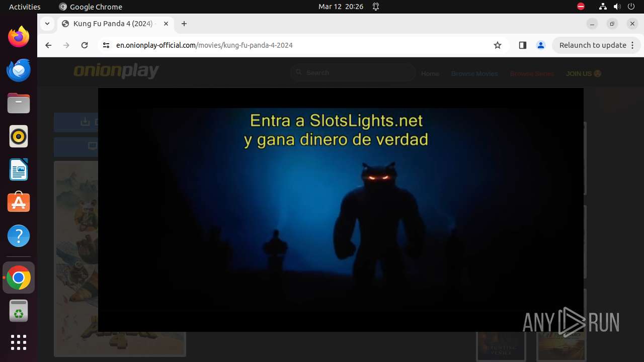Image resolution: width=644 pixels, height=362 pixels.
Task: Open the volume speaker icon
Action: (x=617, y=7)
